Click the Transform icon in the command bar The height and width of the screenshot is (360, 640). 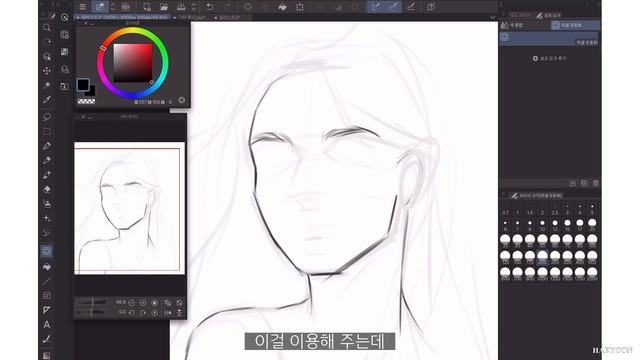pos(300,7)
